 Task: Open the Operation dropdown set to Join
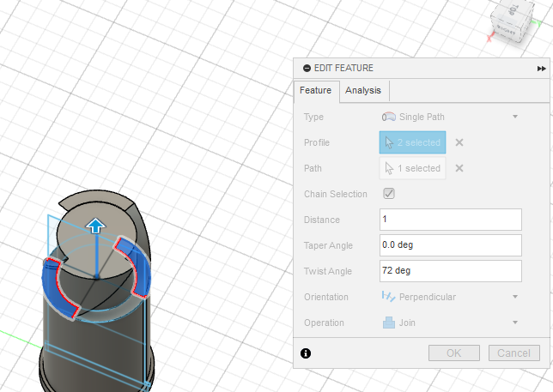(x=450, y=323)
